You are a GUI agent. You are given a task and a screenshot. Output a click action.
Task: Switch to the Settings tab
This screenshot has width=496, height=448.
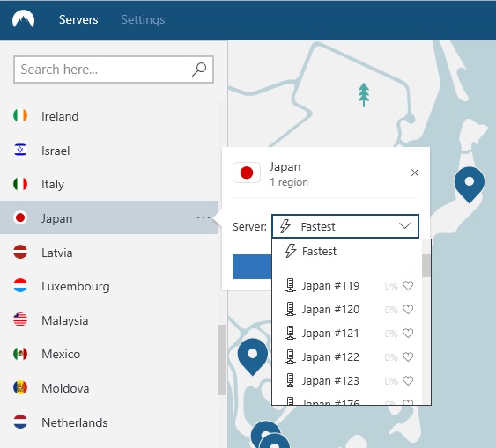[x=143, y=20]
